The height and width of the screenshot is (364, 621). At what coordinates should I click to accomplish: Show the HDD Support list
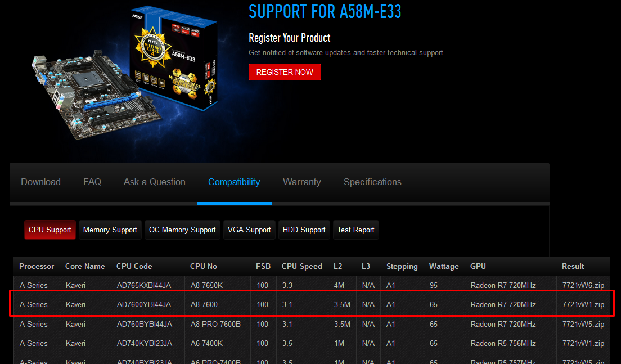coord(304,230)
